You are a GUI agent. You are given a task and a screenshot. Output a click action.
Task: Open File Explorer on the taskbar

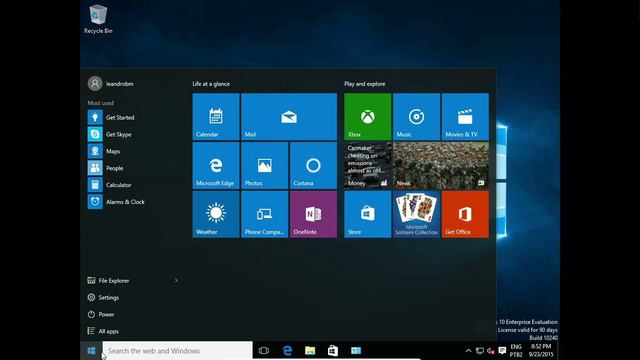pos(310,351)
